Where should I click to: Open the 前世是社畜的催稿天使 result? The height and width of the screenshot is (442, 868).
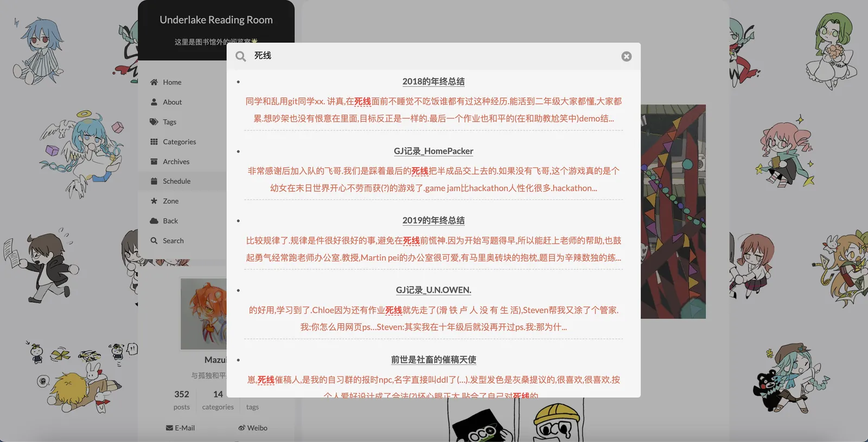433,359
